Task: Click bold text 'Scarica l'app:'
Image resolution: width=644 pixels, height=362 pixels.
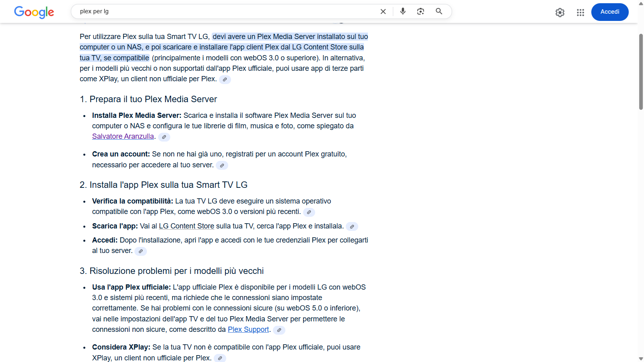Action: 115,226
